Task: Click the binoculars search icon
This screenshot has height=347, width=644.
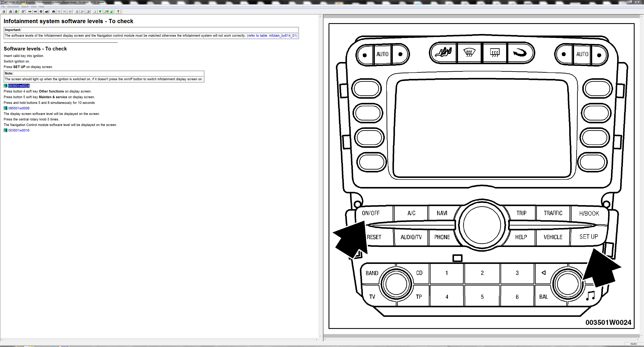Action: pyautogui.click(x=53, y=12)
